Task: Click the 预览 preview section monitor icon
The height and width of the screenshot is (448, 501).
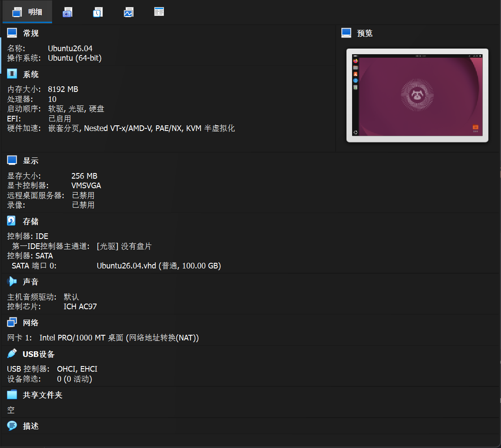Action: coord(346,33)
